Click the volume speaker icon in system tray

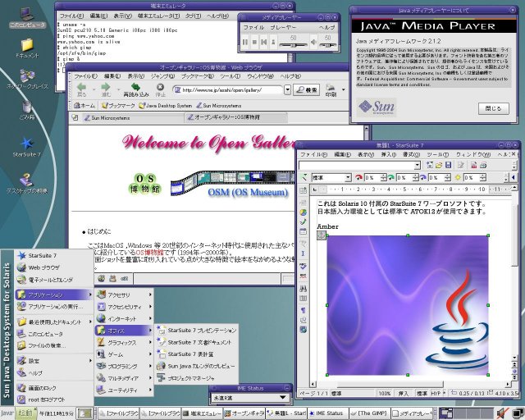coord(501,413)
